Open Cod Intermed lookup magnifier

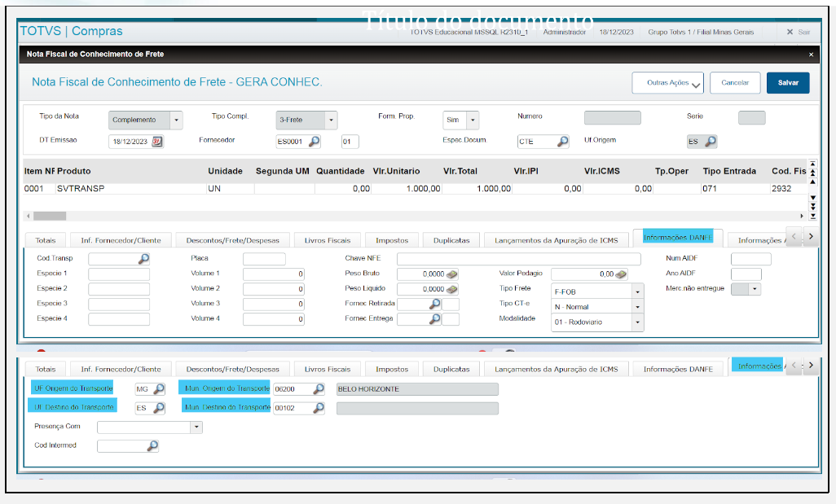[x=152, y=446]
